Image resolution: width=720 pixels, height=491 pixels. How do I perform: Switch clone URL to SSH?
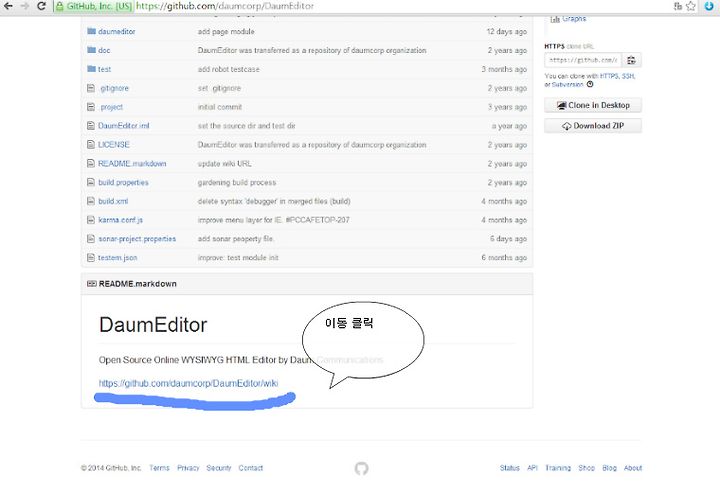(x=628, y=76)
